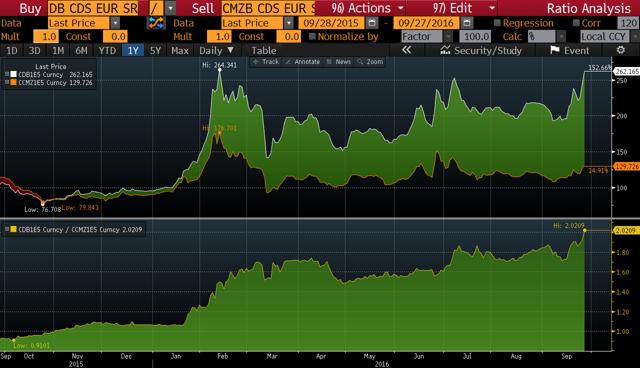The width and height of the screenshot is (640, 368).
Task: Edit the Buy-side Mult 1.0 field
Action: (46, 37)
